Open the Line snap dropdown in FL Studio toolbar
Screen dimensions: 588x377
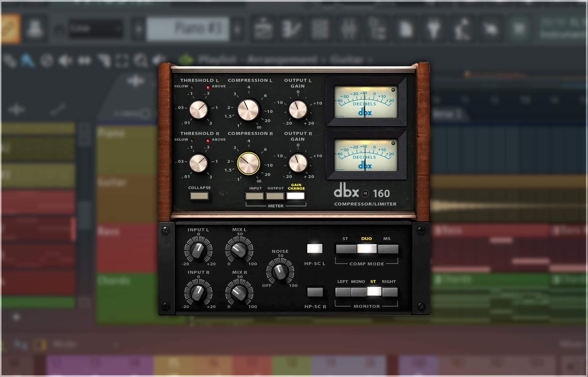point(96,29)
